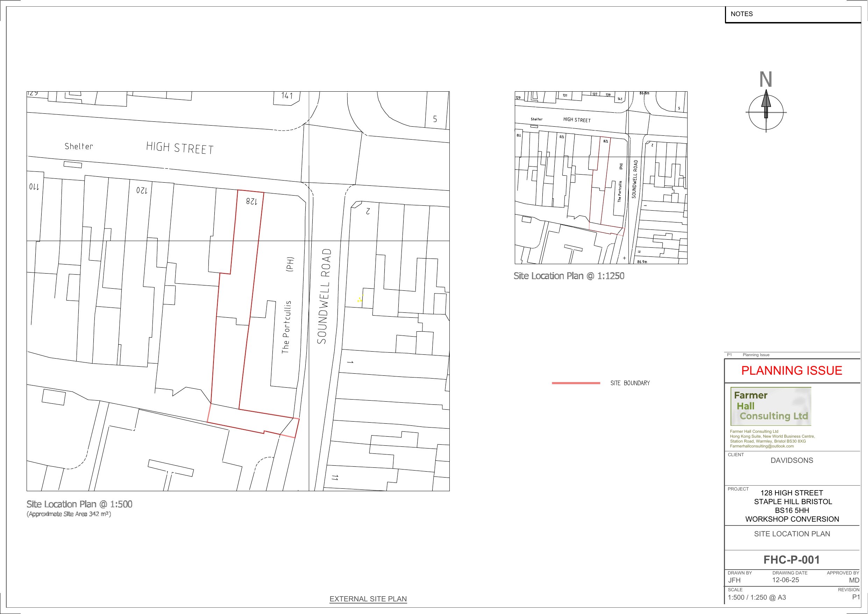Click the Shelter label on large map
This screenshot has height=614, width=868.
tap(79, 146)
